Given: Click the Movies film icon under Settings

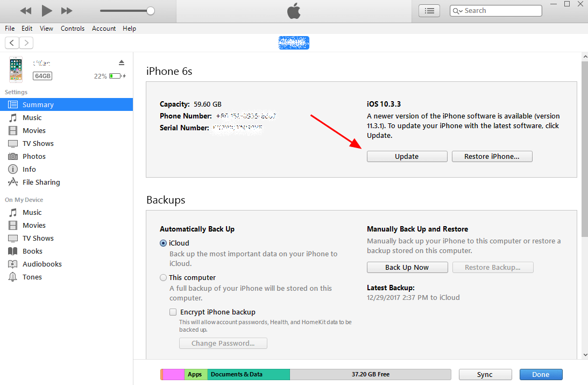Looking at the screenshot, I should 13,131.
